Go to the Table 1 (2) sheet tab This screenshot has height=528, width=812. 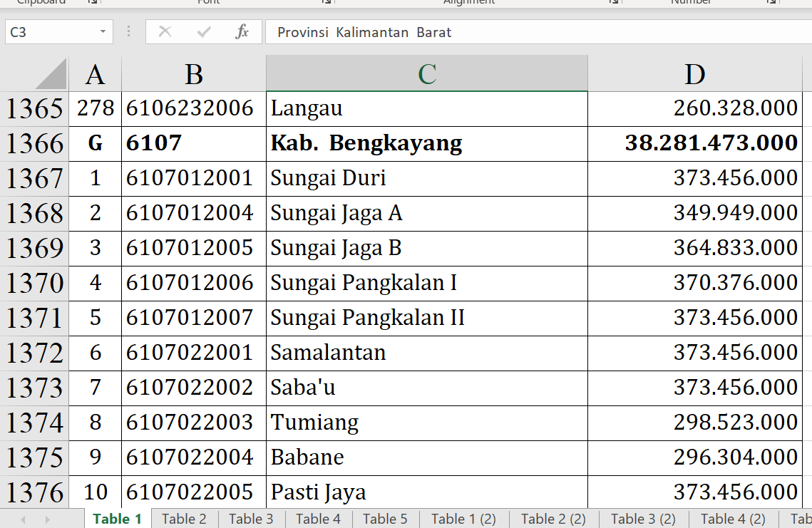[x=463, y=519]
